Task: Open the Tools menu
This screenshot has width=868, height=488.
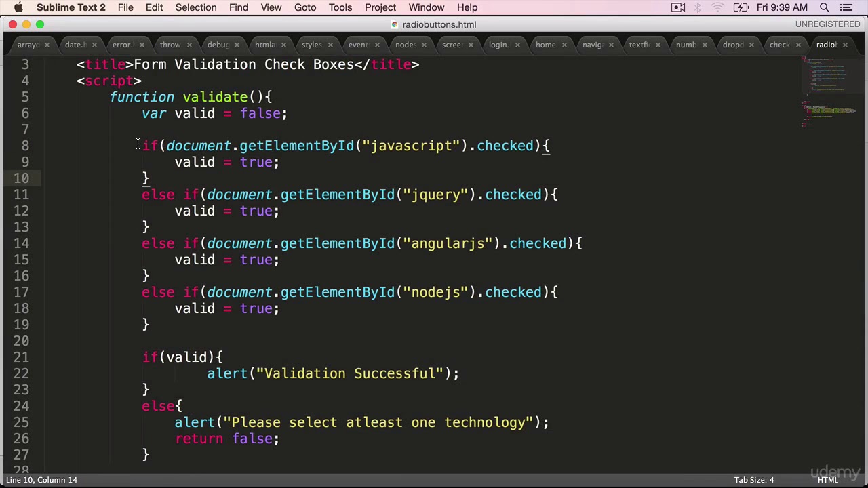Action: coord(340,7)
